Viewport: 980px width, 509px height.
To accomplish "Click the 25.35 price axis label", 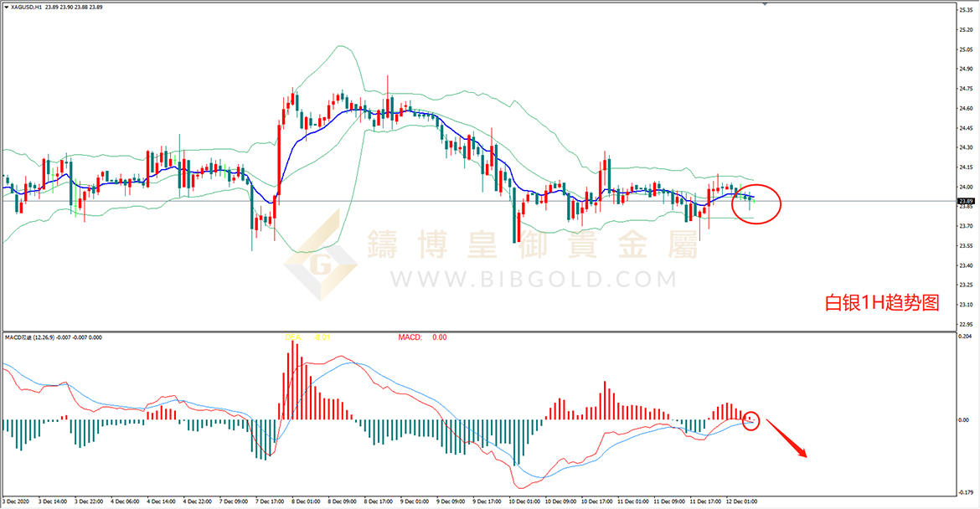I will click(x=966, y=10).
